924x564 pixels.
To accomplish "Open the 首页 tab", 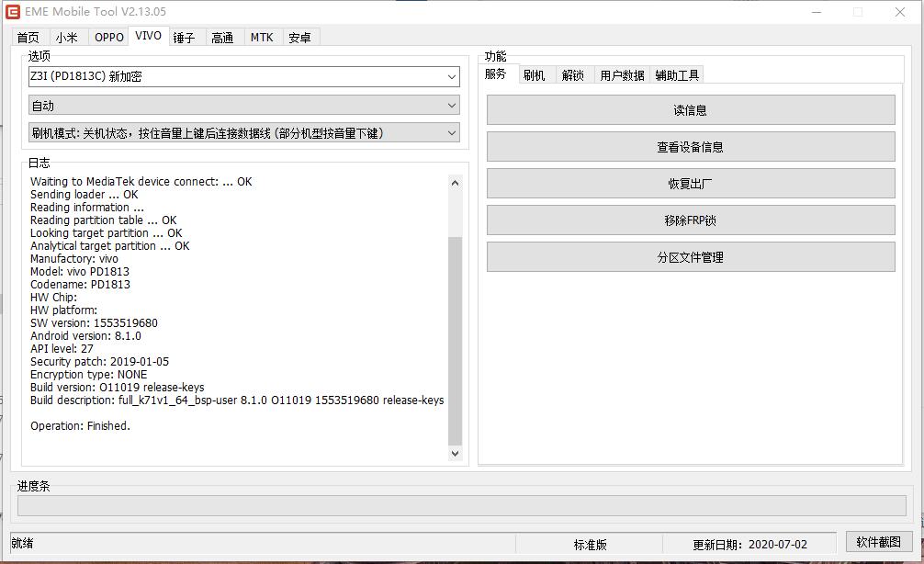I will click(28, 37).
